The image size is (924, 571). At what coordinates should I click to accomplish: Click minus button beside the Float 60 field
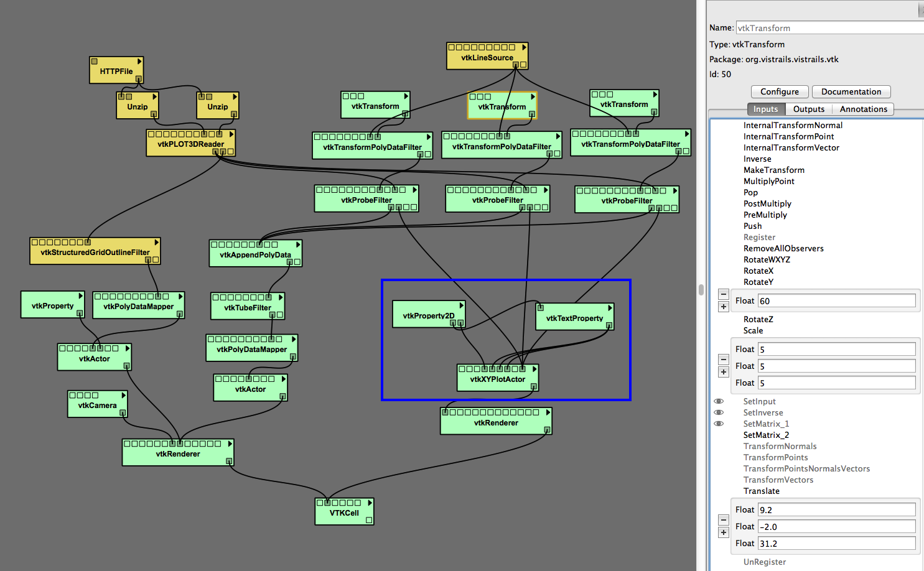723,294
